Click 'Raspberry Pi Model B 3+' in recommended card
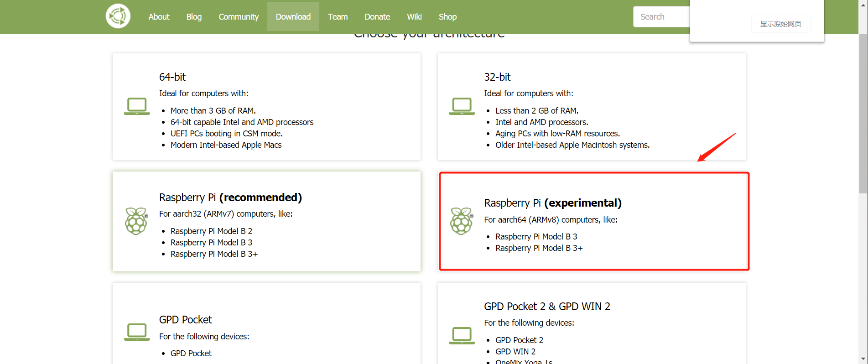This screenshot has height=364, width=868. (x=214, y=254)
